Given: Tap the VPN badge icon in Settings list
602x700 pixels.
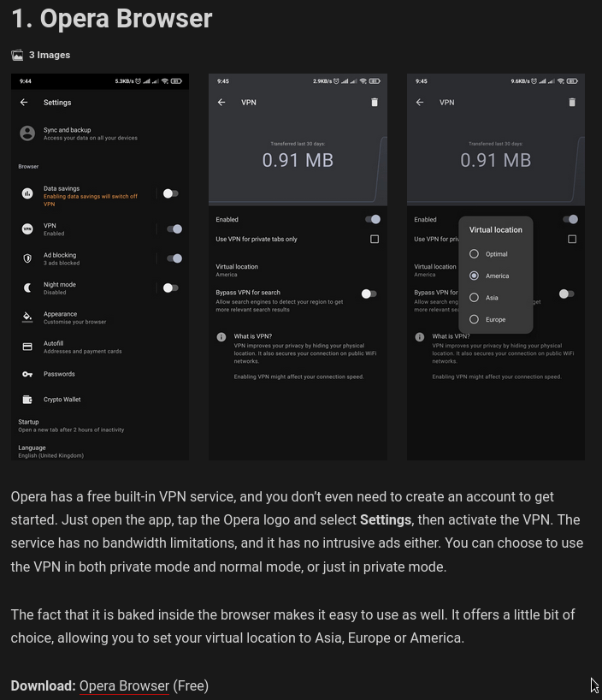Looking at the screenshot, I should click(27, 229).
